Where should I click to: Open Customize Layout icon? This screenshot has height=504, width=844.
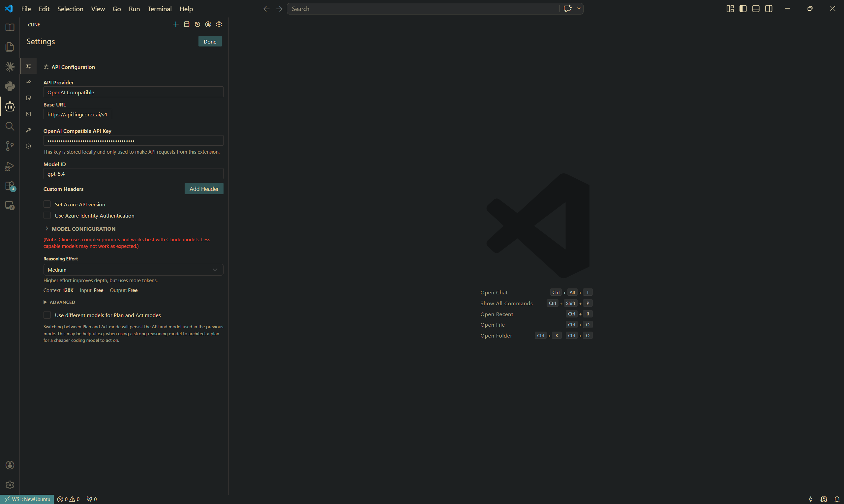[730, 9]
